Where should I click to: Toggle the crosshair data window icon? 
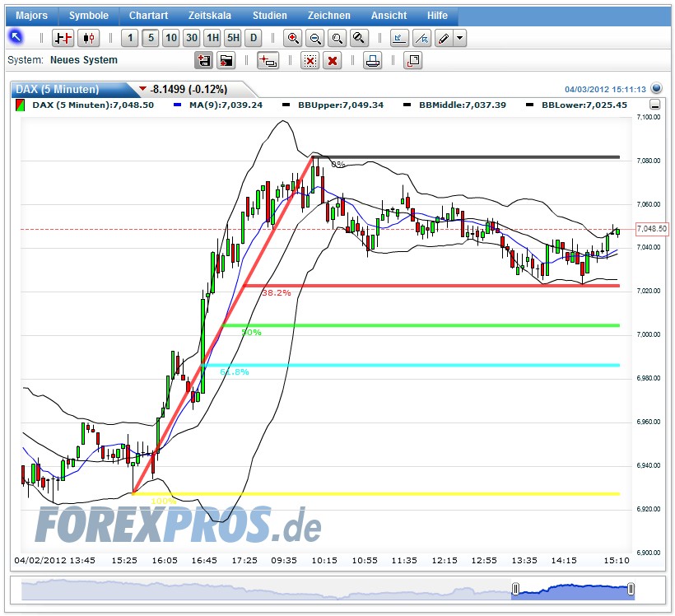[x=268, y=60]
